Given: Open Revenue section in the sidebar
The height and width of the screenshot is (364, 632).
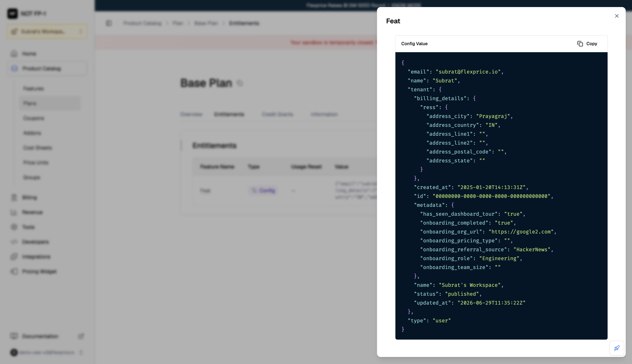Looking at the screenshot, I should [47, 212].
